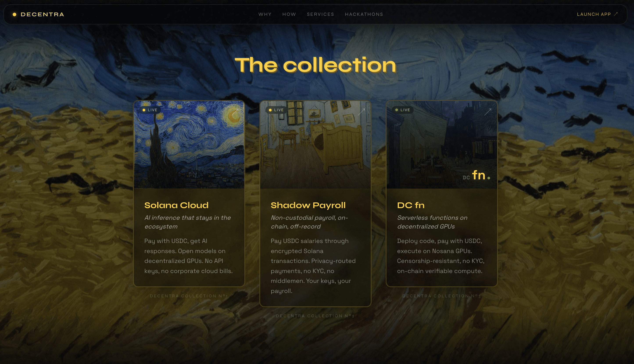Open the SERVICES nav link
This screenshot has width=634, height=364.
pos(320,14)
